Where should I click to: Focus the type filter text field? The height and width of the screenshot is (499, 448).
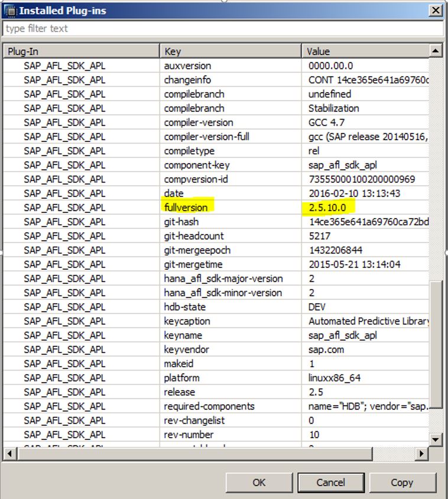pos(223,28)
